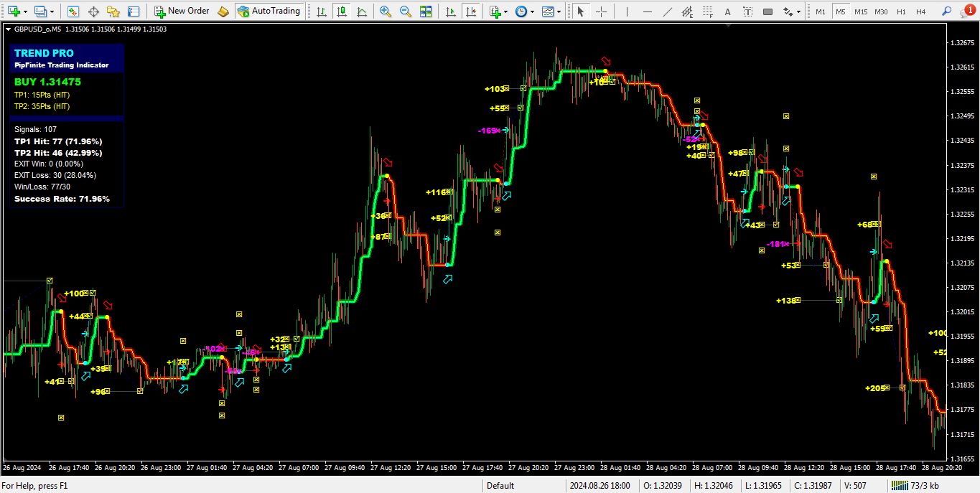
Task: Draw a horizontal line
Action: tap(646, 11)
